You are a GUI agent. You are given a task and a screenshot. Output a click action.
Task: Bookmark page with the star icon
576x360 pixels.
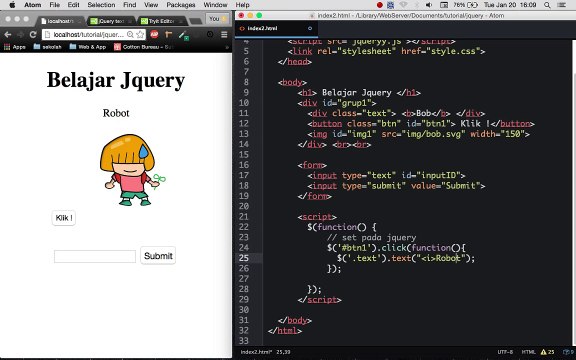[140, 35]
